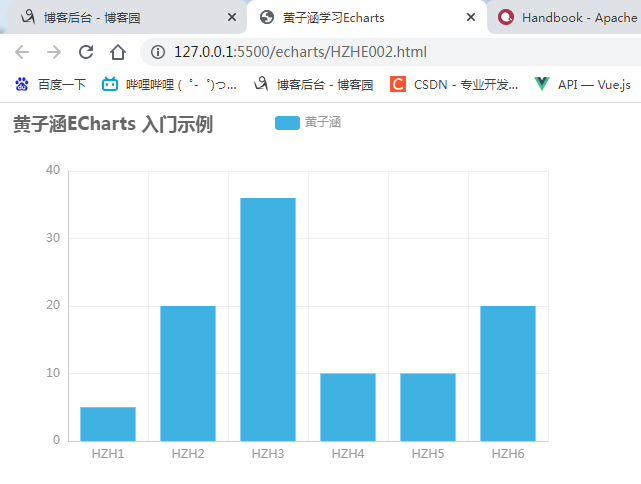This screenshot has width=641, height=484.
Task: Switch to the Handbook - Apache tab
Action: [565, 18]
